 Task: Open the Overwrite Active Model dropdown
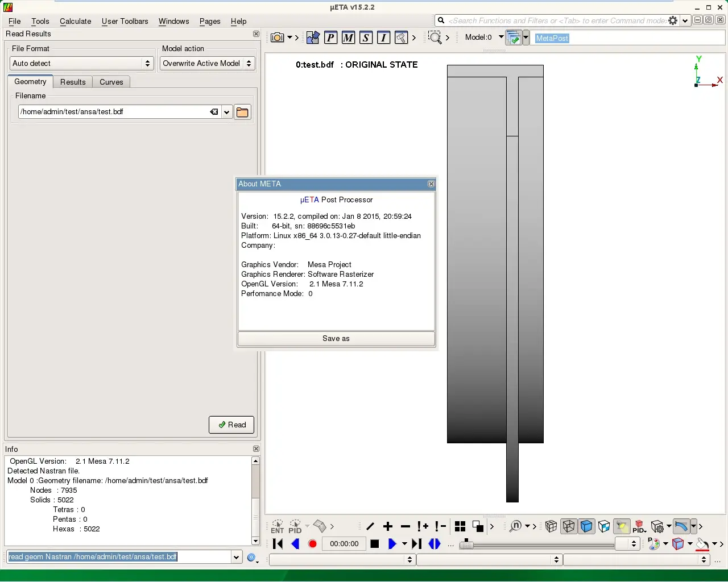coord(207,63)
